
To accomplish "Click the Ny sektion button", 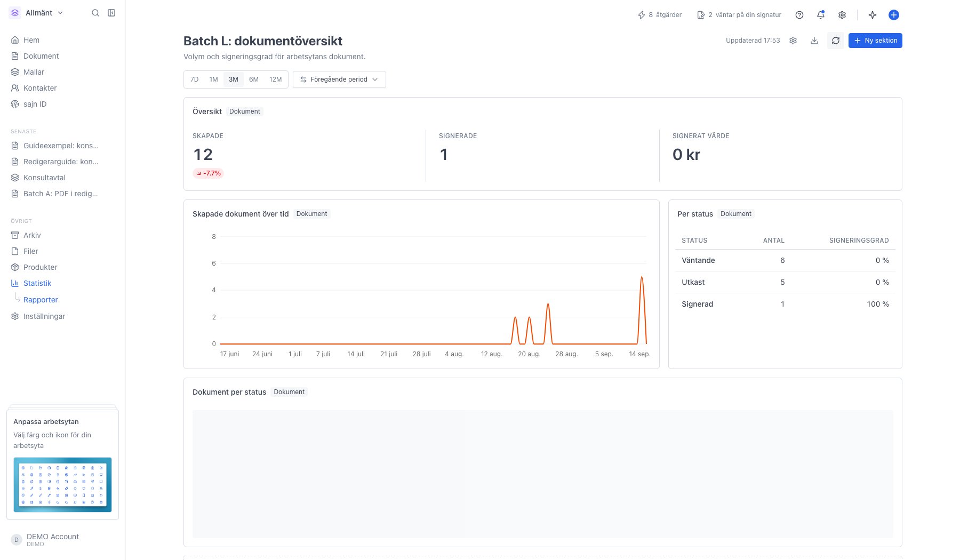I will coord(875,41).
